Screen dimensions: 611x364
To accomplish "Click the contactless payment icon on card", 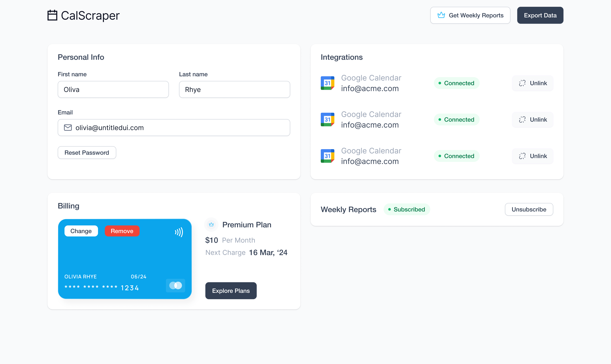I will point(179,232).
